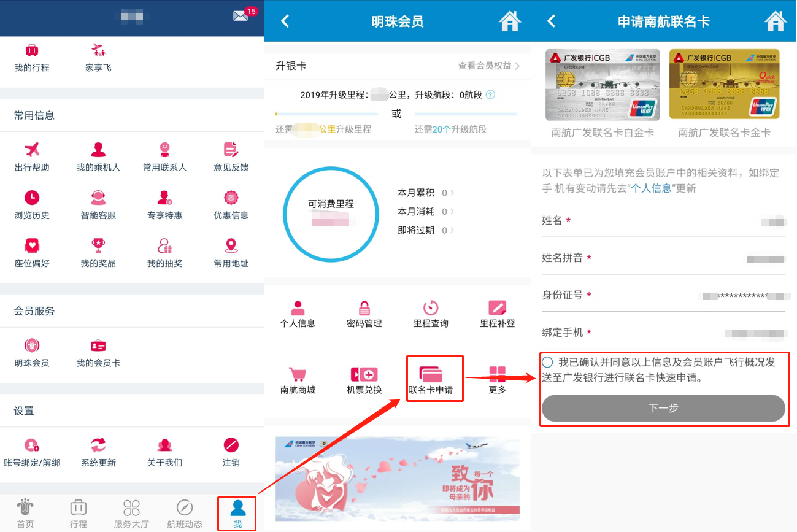Enable the agreement confirmation radio button

pyautogui.click(x=547, y=361)
